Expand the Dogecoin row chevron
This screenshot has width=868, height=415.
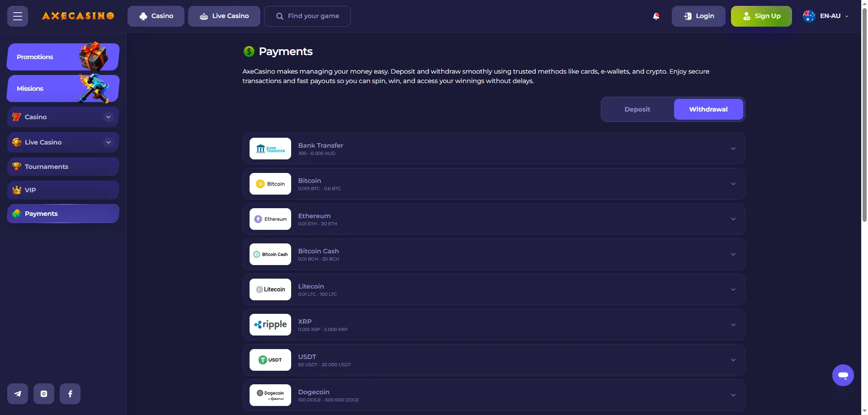(733, 395)
